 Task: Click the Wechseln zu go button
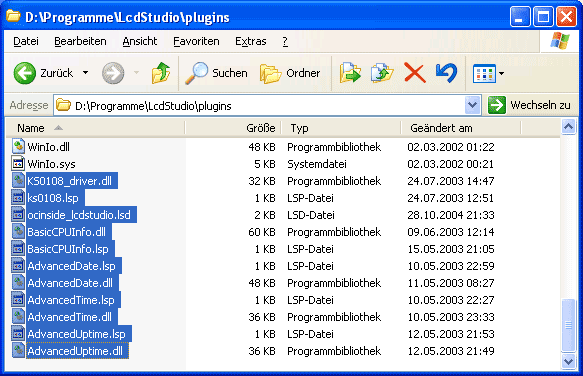pos(529,105)
